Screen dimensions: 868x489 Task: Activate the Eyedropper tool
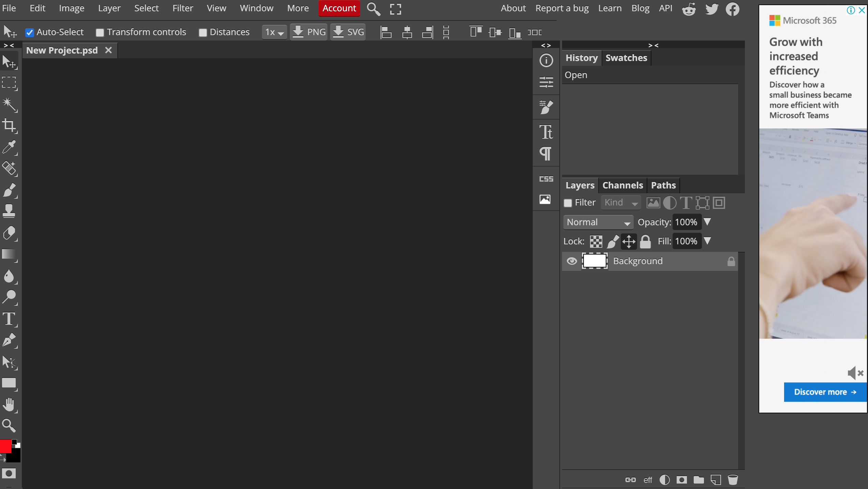click(x=9, y=147)
